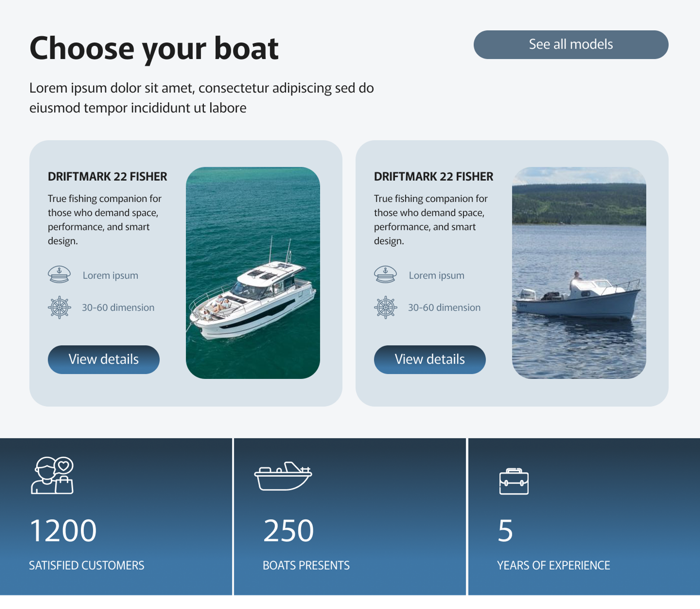Select the ship wheel icon on the right card
Viewport: 700px width, 609px height.
point(386,308)
